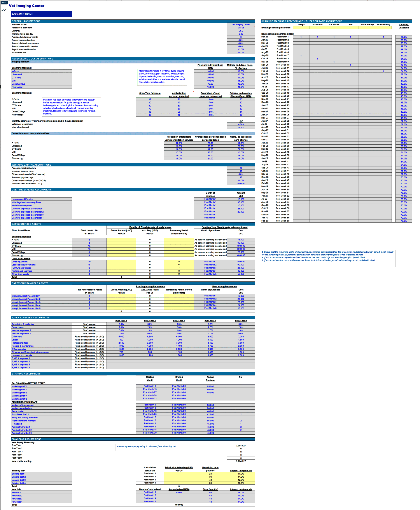The height and width of the screenshot is (510, 420).
Task: Select New debt 1 amount raised 100,000
Action: point(179,492)
